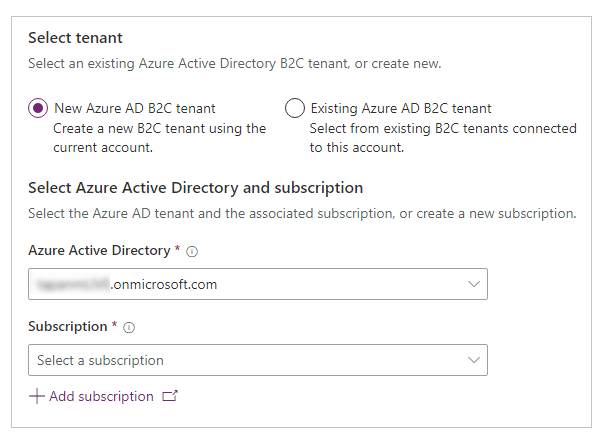The height and width of the screenshot is (440, 604).
Task: Open the external link icon after Add subscription
Action: [x=170, y=396]
